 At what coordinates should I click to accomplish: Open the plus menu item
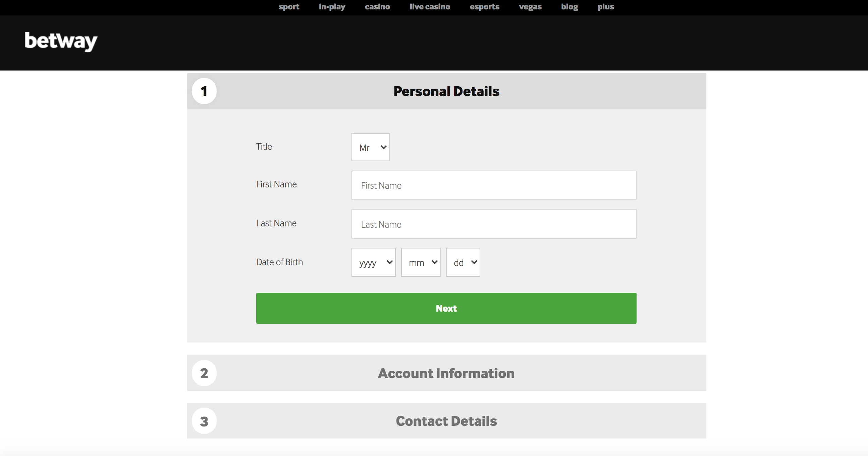pyautogui.click(x=605, y=7)
